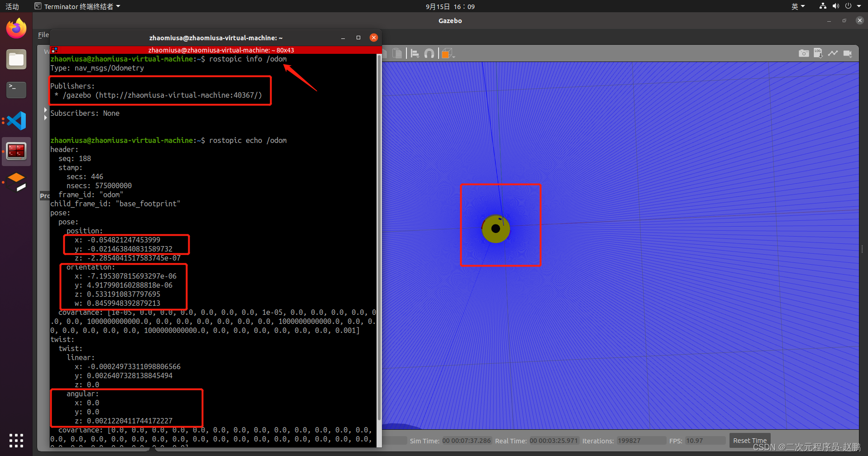The width and height of the screenshot is (868, 456).
Task: Open the Align tool in Gazebo toolbar
Action: coord(415,53)
